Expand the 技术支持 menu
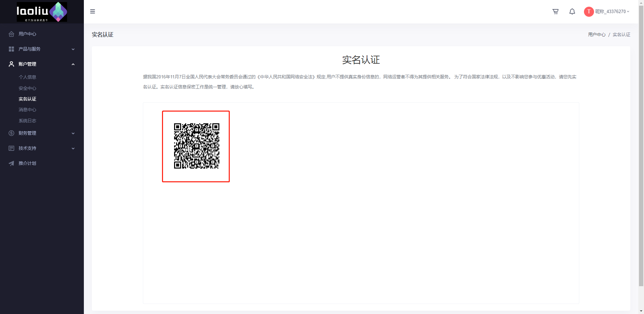 coord(73,148)
